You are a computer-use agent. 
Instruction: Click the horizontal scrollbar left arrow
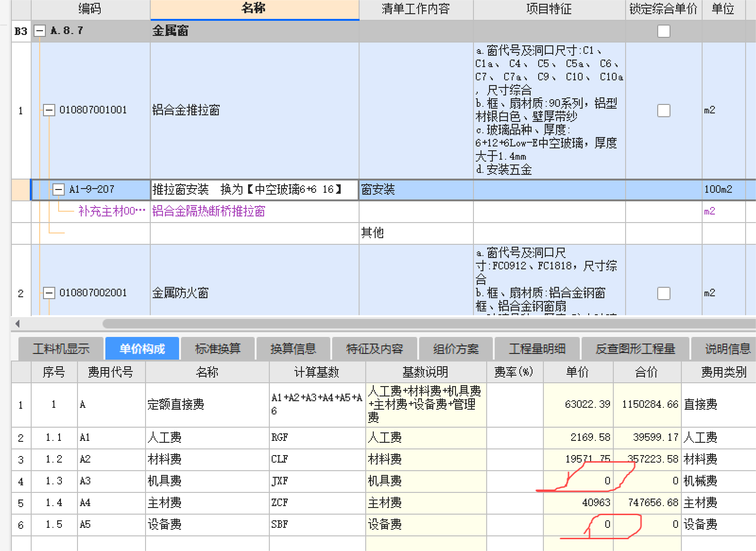17,324
